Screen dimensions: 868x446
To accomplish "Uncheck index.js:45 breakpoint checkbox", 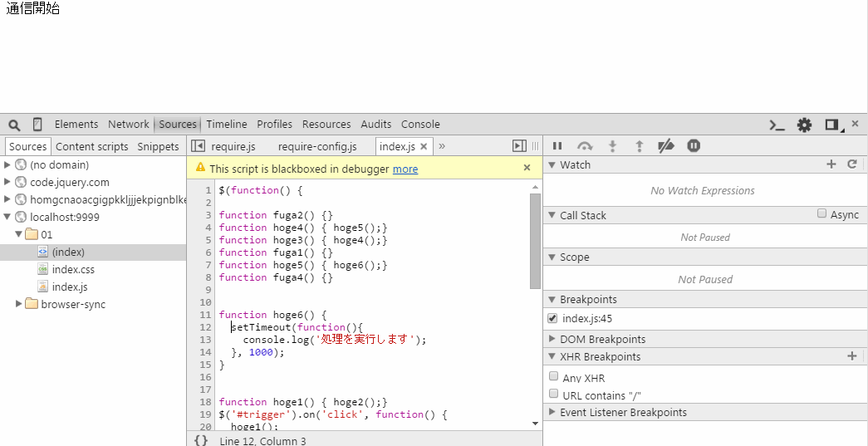I will pos(552,318).
